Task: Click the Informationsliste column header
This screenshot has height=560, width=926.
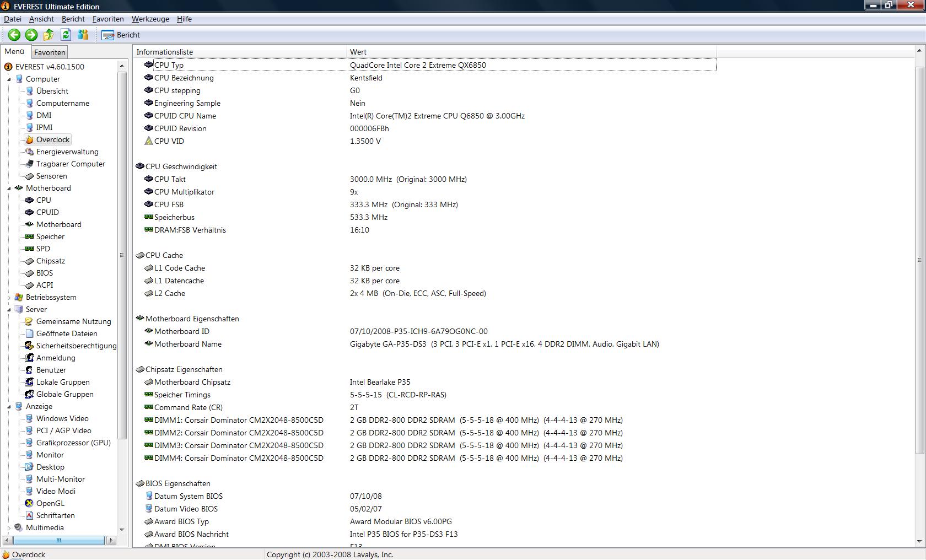Action: [x=240, y=52]
